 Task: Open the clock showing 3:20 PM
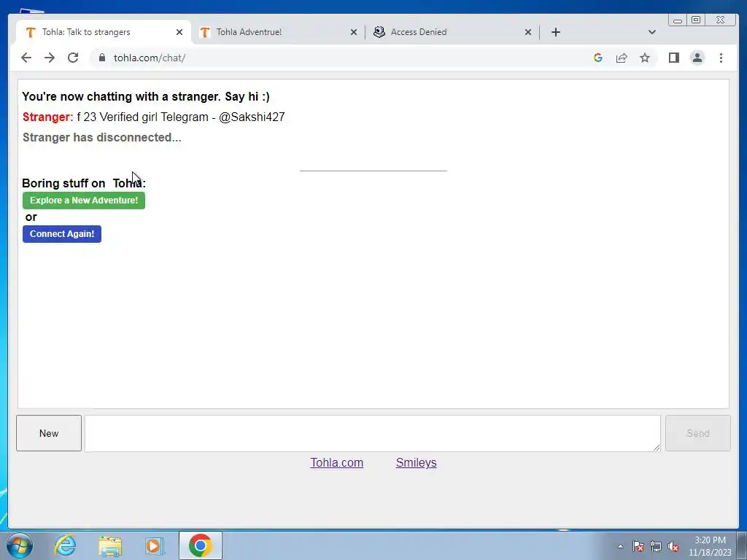click(x=710, y=546)
